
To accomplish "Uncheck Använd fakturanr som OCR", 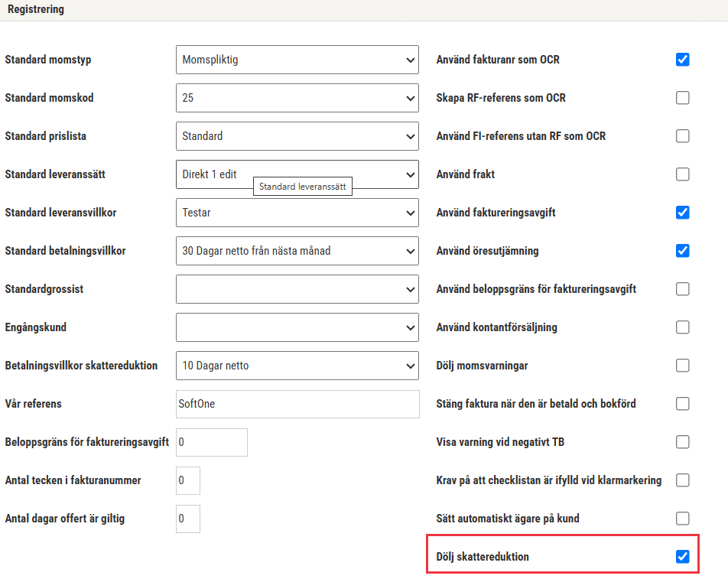I will point(682,60).
